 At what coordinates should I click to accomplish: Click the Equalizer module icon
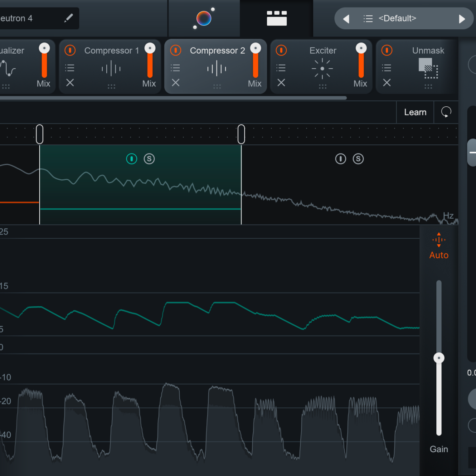point(8,68)
